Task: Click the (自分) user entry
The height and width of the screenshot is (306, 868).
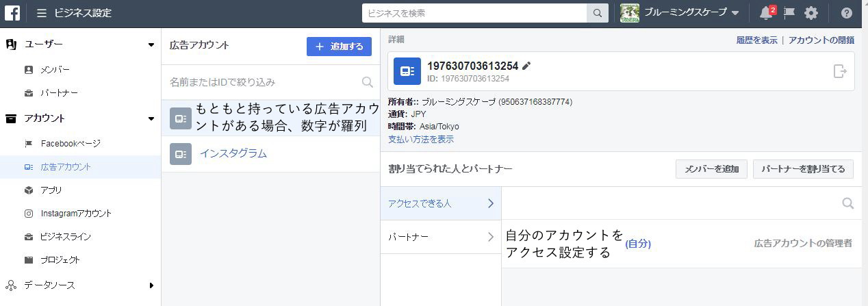Action: point(638,244)
